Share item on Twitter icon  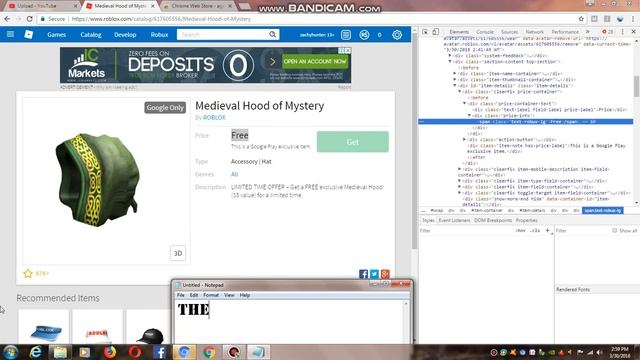click(374, 274)
